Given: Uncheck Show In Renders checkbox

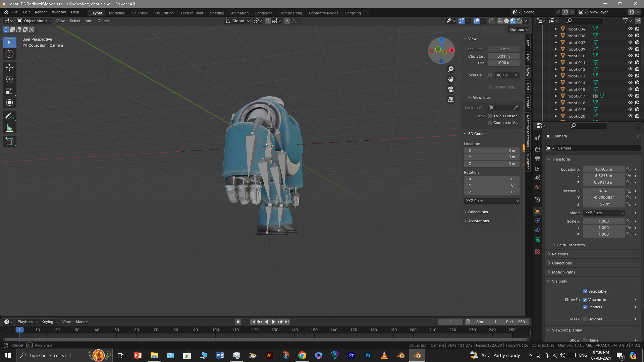Looking at the screenshot, I should point(585,307).
